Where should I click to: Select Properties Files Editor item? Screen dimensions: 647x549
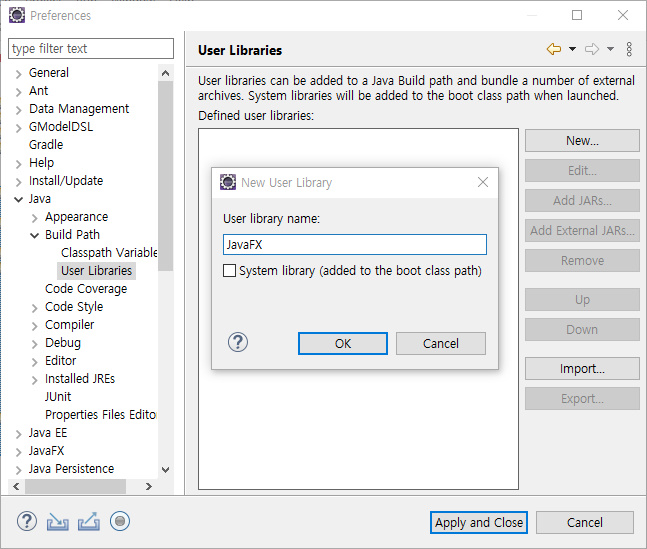101,415
